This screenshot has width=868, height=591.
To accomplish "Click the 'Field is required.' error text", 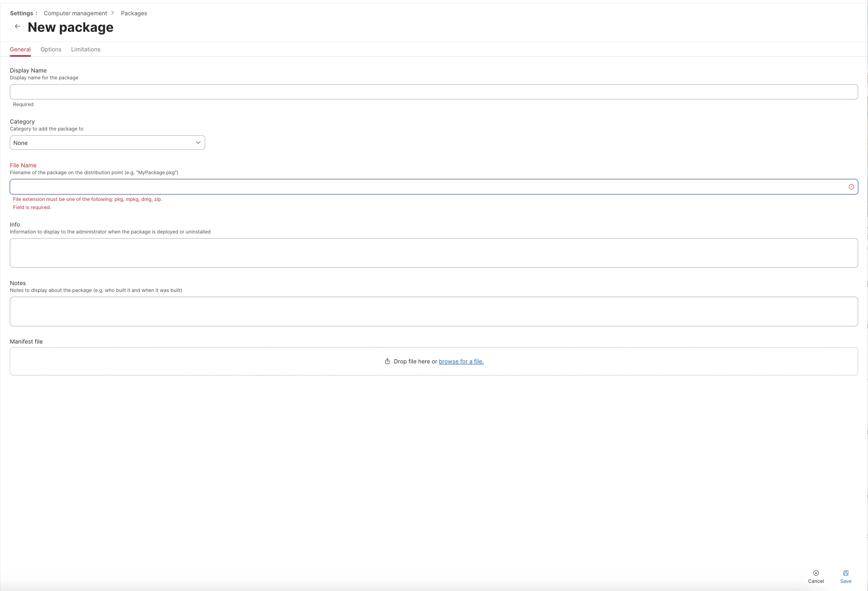I will pyautogui.click(x=32, y=207).
